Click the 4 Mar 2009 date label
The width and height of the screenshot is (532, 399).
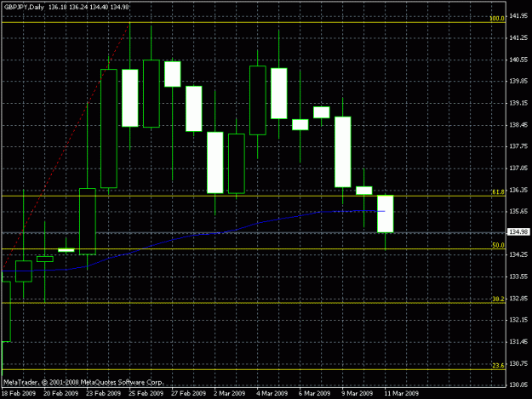(272, 394)
